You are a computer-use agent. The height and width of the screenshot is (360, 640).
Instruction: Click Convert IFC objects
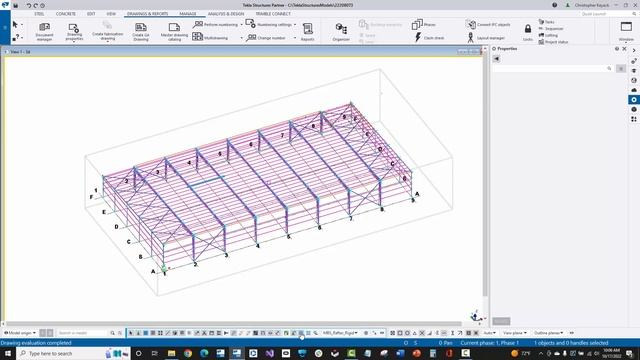click(x=488, y=24)
